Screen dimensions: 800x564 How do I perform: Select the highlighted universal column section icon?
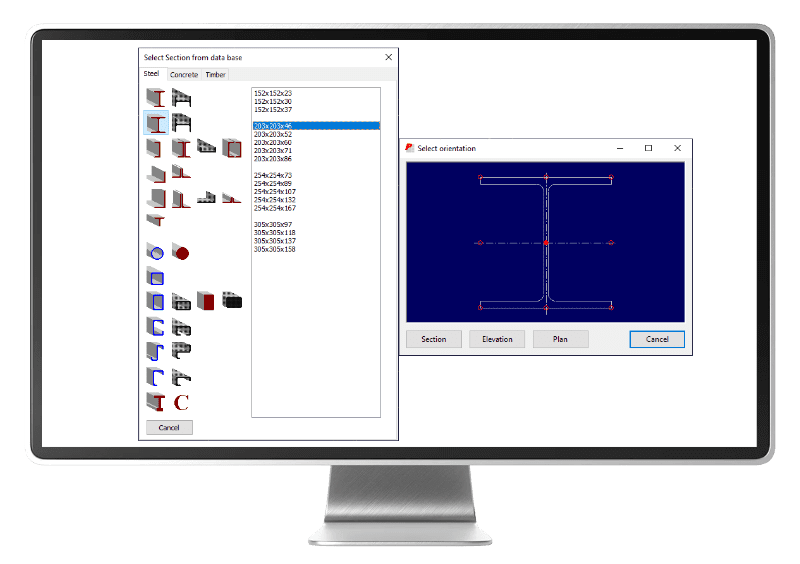157,123
